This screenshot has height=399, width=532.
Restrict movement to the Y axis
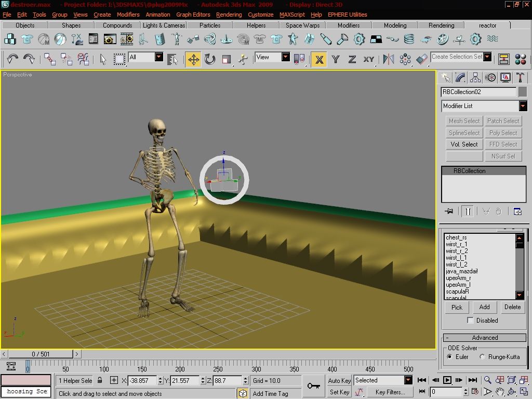(x=336, y=59)
